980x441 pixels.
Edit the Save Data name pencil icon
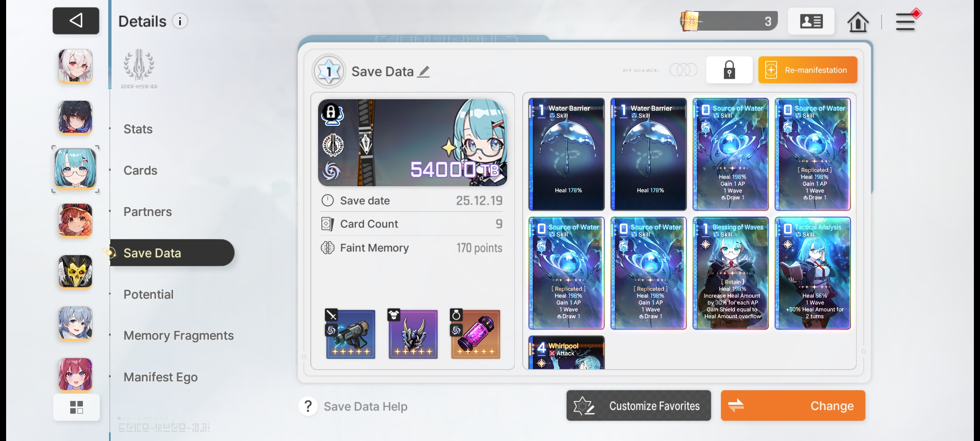tap(424, 71)
